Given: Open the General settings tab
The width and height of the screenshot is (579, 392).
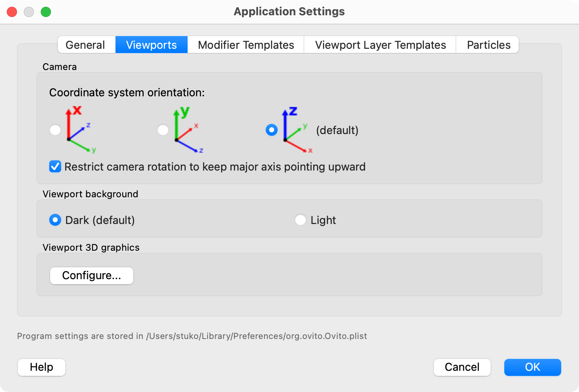Looking at the screenshot, I should (x=85, y=45).
